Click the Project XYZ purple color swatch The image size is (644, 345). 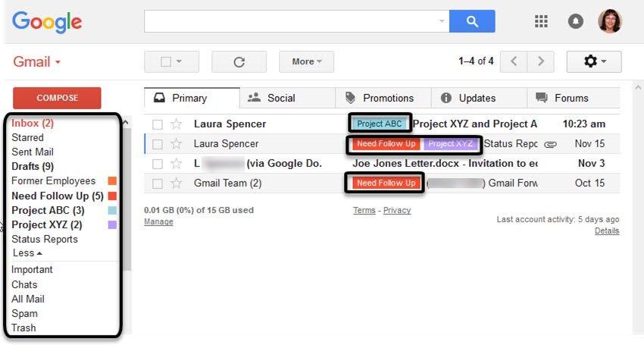click(112, 225)
